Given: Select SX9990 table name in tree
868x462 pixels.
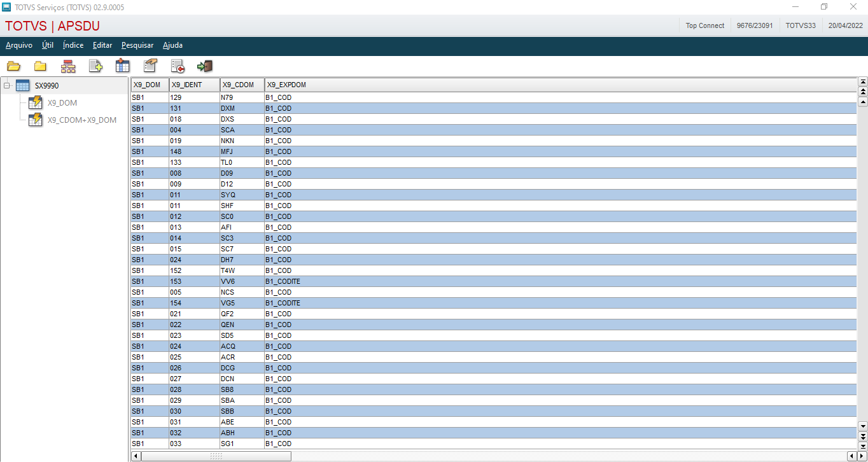Looking at the screenshot, I should (x=47, y=86).
